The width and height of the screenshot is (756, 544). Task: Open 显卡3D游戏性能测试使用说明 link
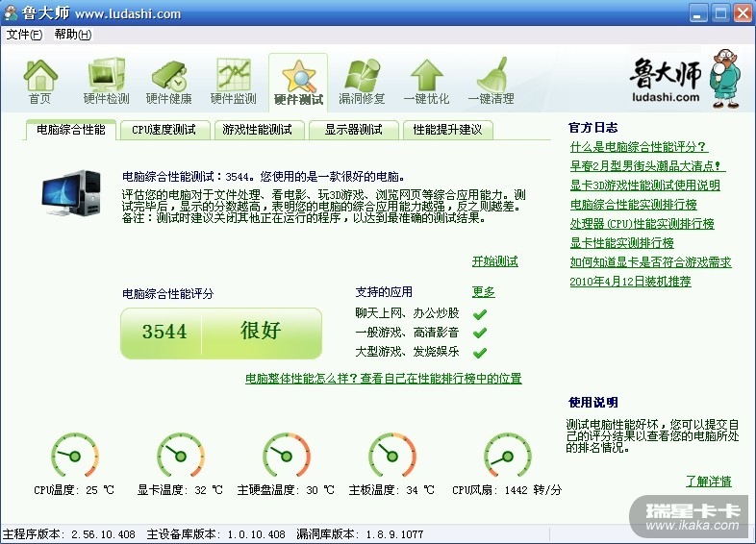pyautogui.click(x=644, y=185)
